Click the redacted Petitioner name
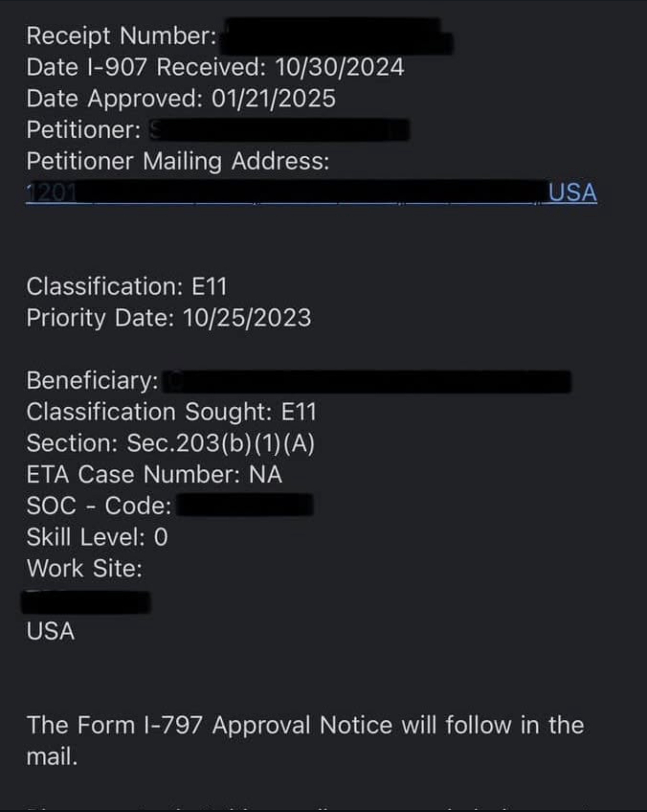The height and width of the screenshot is (812, 647). tap(279, 130)
